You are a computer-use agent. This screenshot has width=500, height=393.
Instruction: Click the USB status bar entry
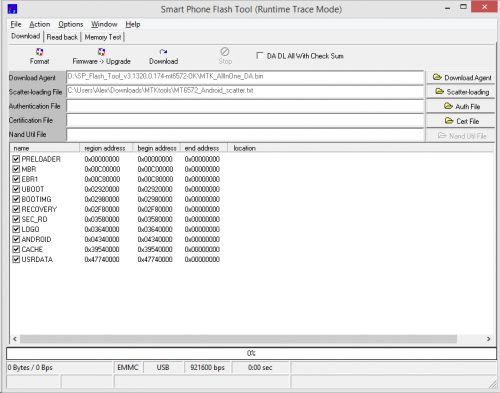[x=163, y=368]
